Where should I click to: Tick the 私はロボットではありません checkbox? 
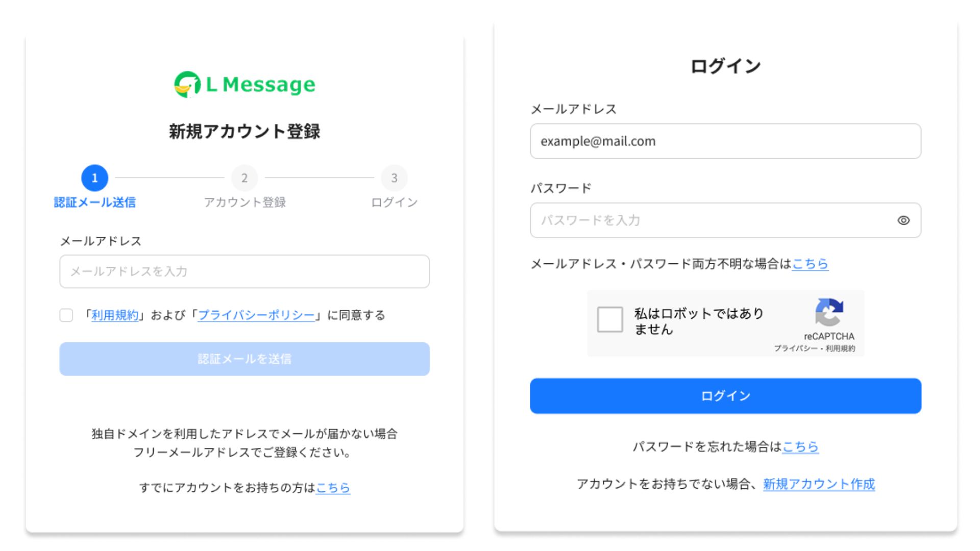(610, 319)
